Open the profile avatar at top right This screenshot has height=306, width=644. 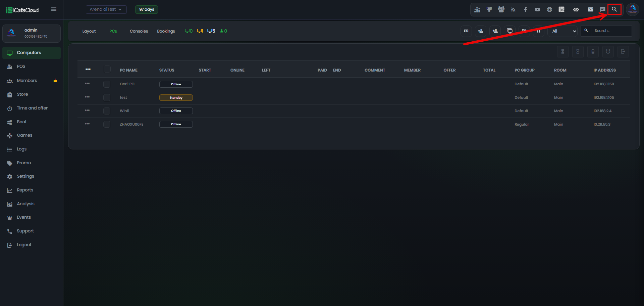(x=633, y=9)
